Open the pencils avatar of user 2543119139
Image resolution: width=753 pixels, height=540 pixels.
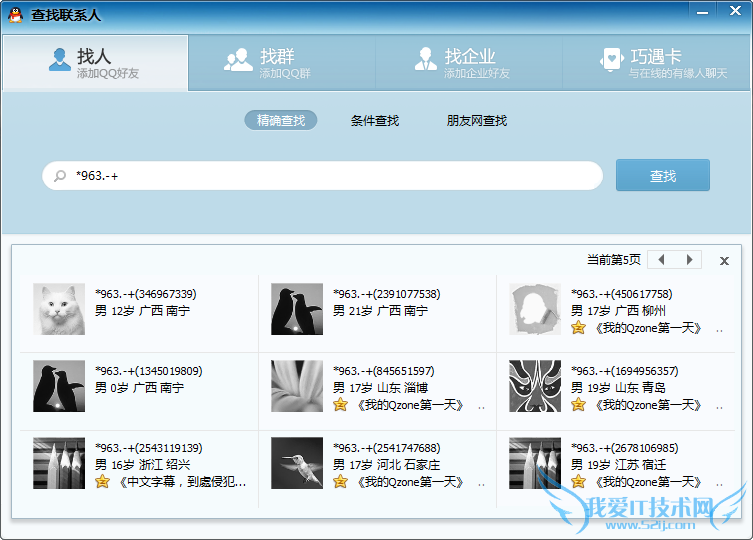(59, 463)
